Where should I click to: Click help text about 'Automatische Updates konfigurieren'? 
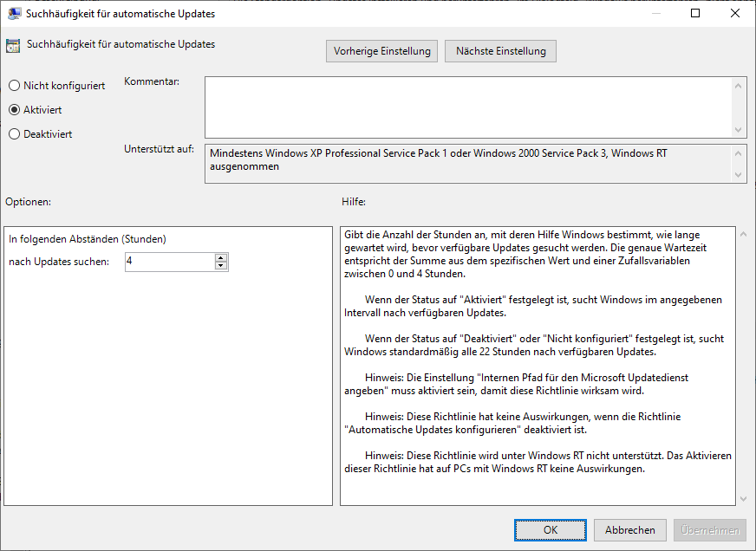click(x=512, y=423)
